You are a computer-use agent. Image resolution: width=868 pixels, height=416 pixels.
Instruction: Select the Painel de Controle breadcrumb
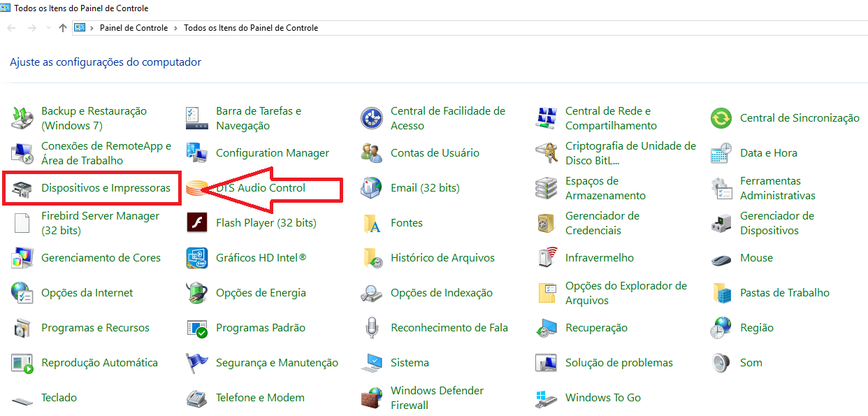[x=133, y=28]
